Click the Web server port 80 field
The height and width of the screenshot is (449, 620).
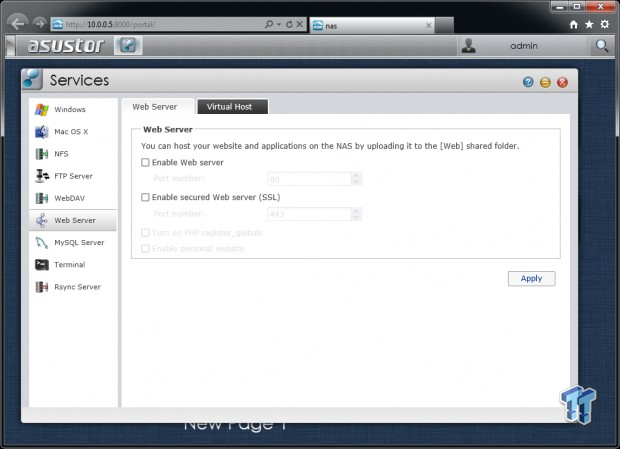309,179
